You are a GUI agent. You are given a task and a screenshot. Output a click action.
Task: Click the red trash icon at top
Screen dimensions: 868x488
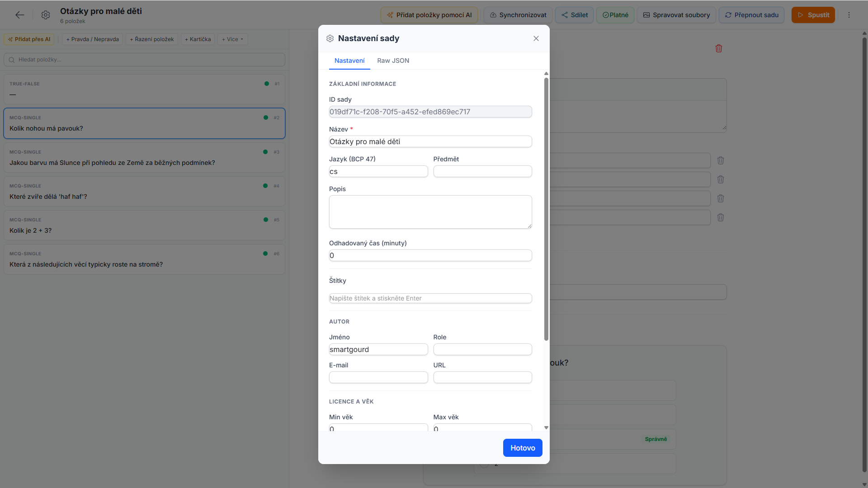pyautogui.click(x=719, y=48)
